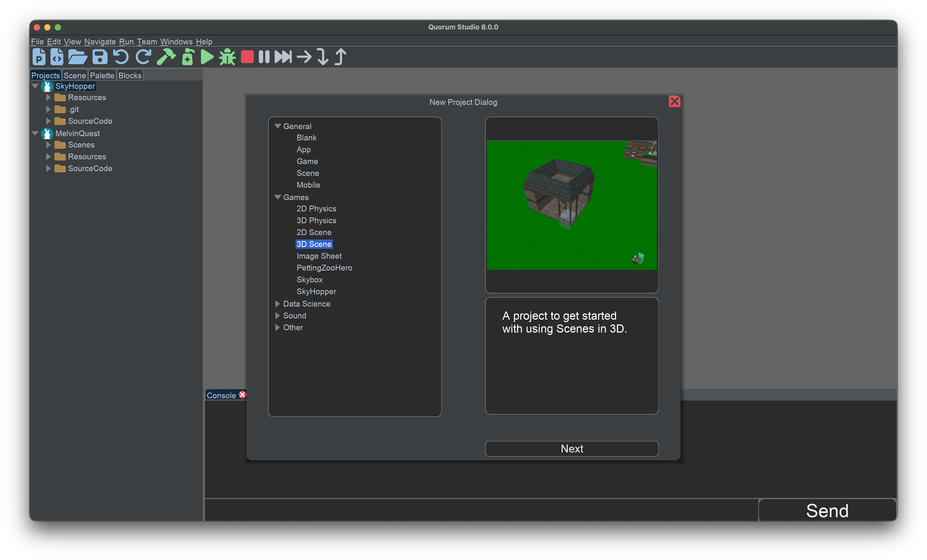Collapse the Games category in dialog
This screenshot has width=927, height=560.
[278, 197]
